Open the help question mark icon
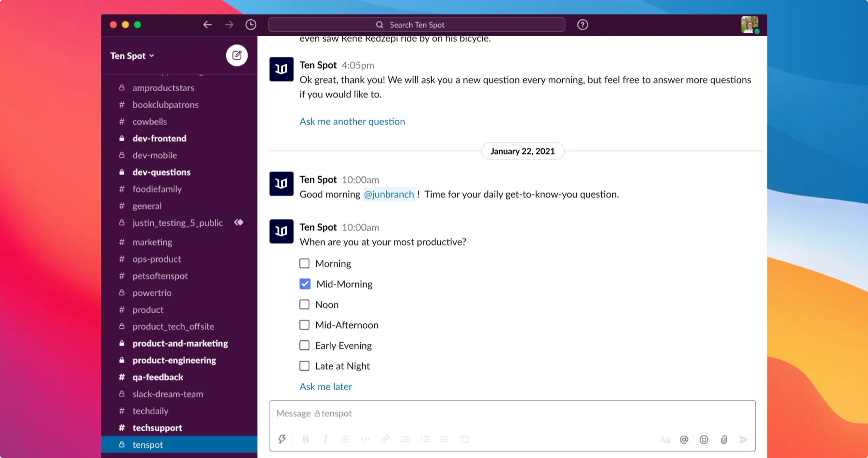Image resolution: width=868 pixels, height=458 pixels. pos(583,25)
